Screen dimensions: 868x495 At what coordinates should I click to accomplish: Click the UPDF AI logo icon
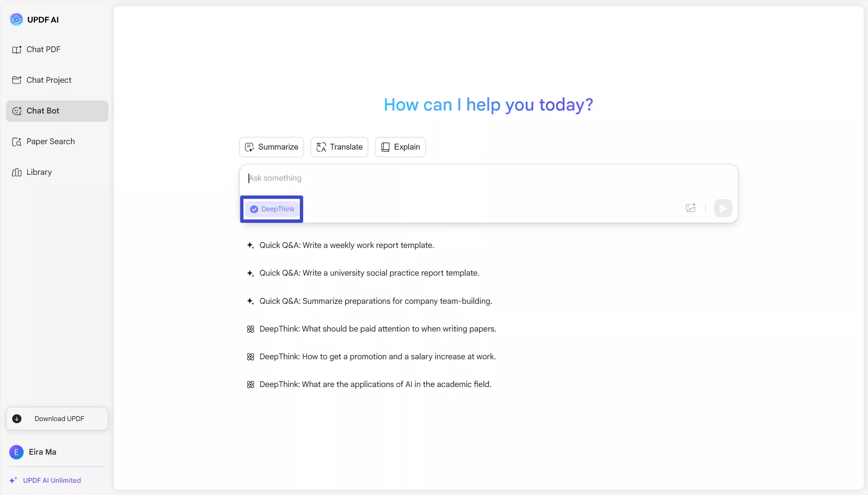[x=16, y=19]
